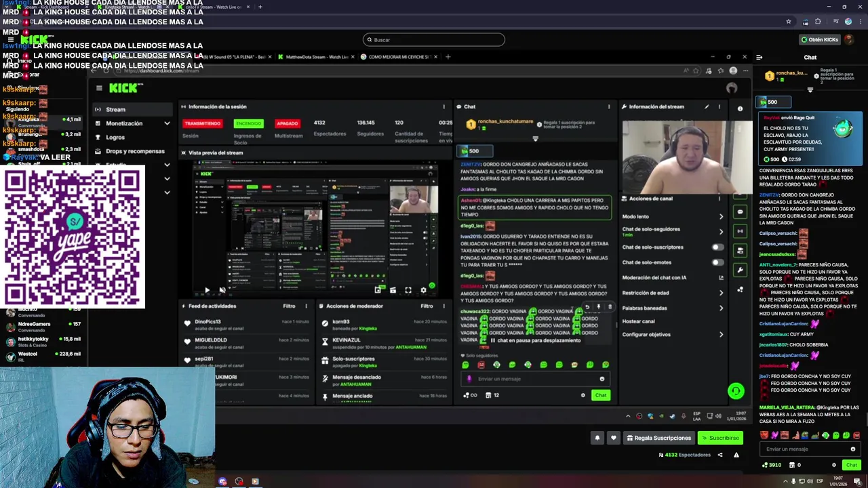
Task: Open emote picker in dashboard message box
Action: [601, 379]
